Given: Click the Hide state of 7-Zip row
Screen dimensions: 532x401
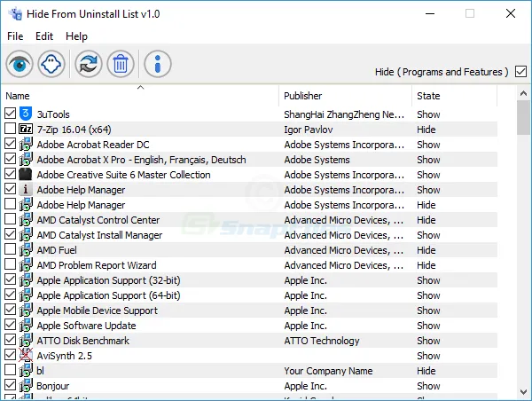Looking at the screenshot, I should (x=426, y=130).
